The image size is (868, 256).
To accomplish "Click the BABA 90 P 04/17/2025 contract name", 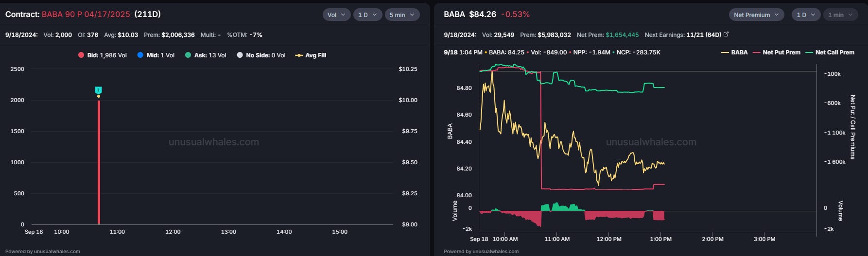I will click(x=86, y=15).
